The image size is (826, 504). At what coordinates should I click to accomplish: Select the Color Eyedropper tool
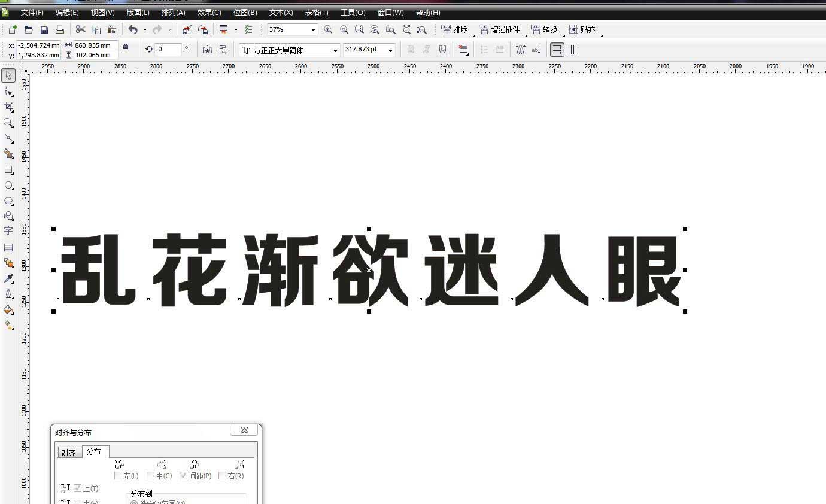click(8, 278)
